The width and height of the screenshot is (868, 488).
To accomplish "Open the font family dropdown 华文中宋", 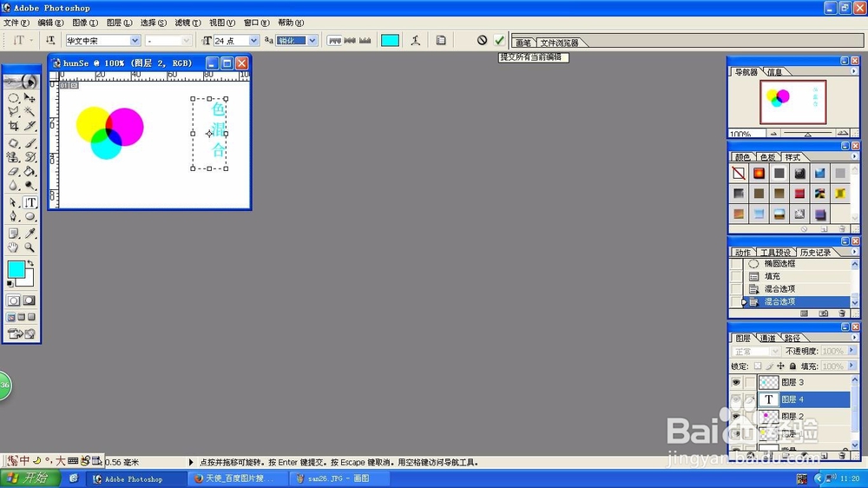I will tap(135, 41).
